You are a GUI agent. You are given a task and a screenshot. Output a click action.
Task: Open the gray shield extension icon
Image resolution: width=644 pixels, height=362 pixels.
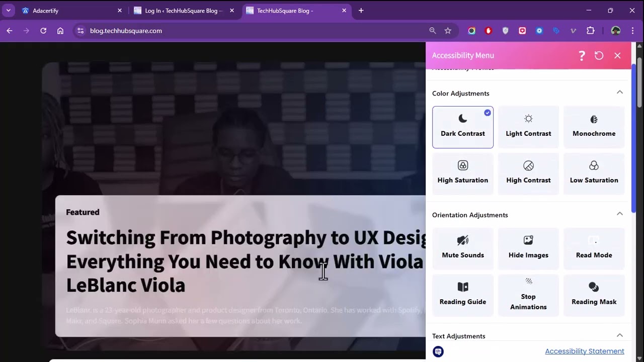pos(506,31)
